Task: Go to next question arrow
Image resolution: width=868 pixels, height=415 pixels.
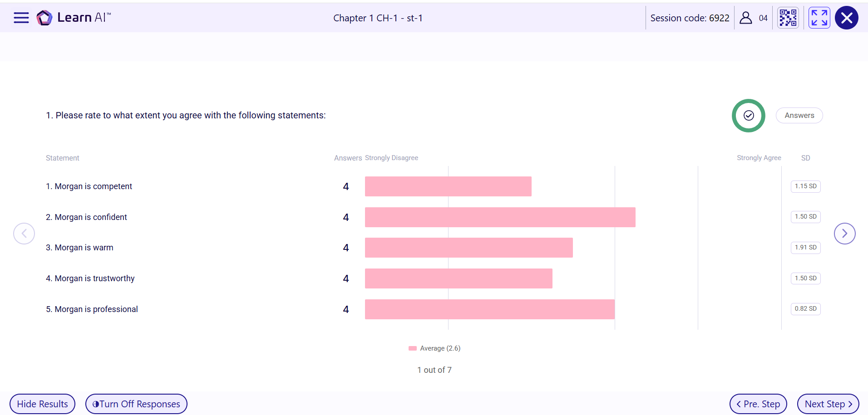Action: [x=844, y=234]
